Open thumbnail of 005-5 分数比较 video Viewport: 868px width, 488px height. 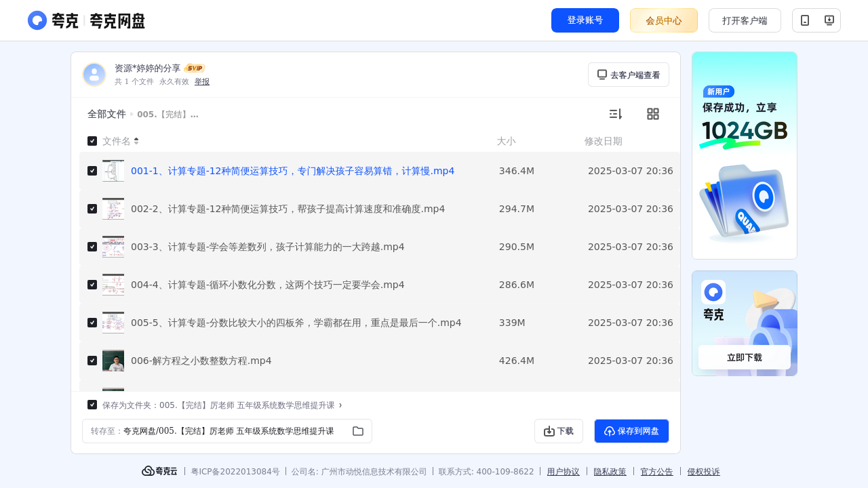coord(113,323)
